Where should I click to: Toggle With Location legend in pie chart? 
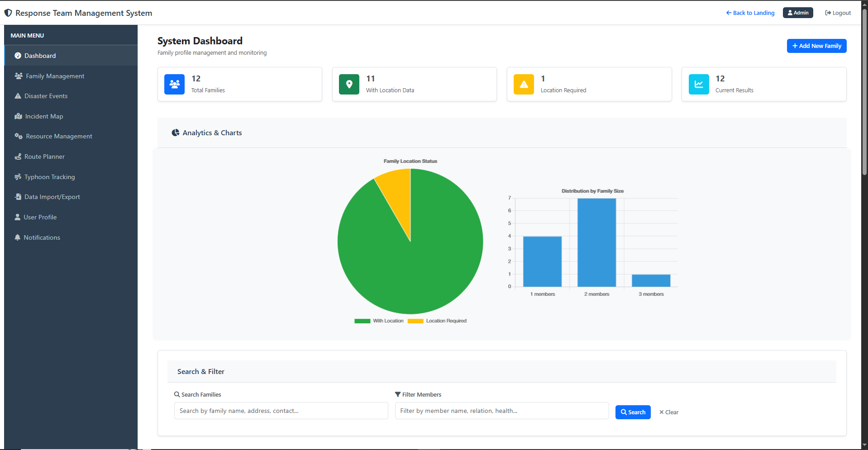coord(379,321)
